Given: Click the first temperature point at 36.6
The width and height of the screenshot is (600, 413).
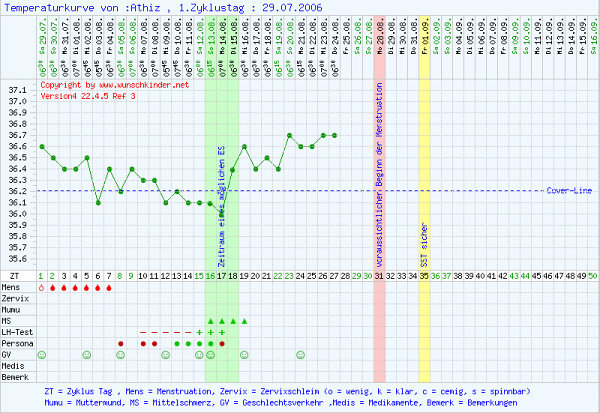Looking at the screenshot, I should (x=41, y=146).
